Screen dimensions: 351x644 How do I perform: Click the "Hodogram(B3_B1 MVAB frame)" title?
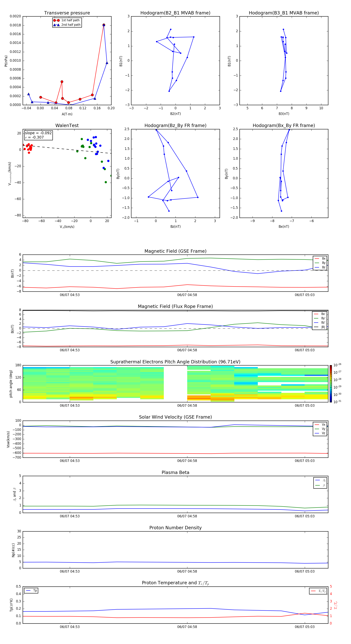point(284,13)
